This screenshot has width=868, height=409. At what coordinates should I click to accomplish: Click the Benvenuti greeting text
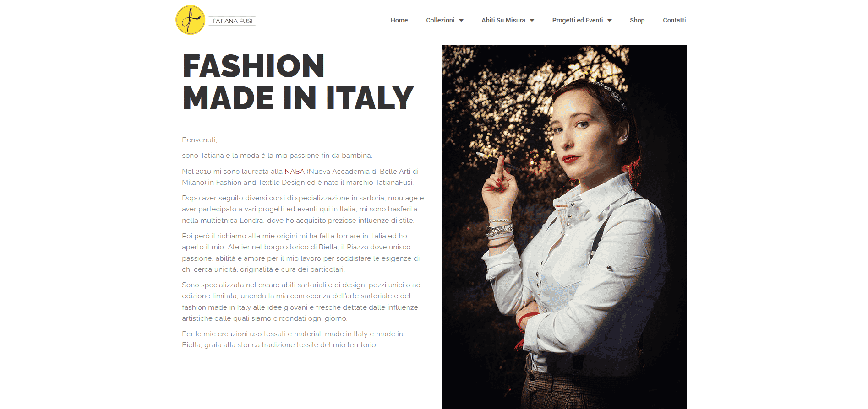199,140
